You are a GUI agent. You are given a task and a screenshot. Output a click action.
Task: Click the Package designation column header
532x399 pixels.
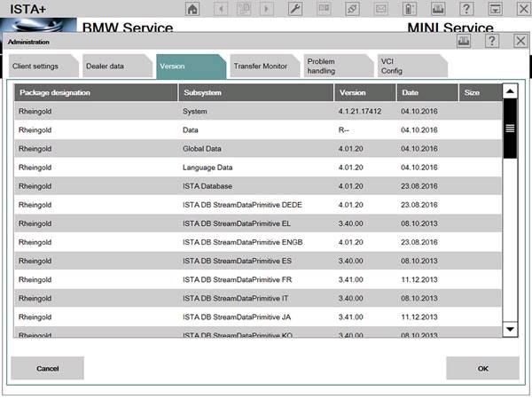click(x=96, y=92)
